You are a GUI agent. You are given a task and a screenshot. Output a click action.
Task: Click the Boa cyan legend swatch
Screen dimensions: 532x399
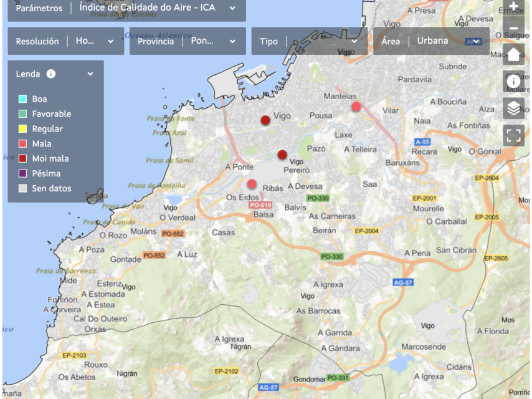click(22, 99)
